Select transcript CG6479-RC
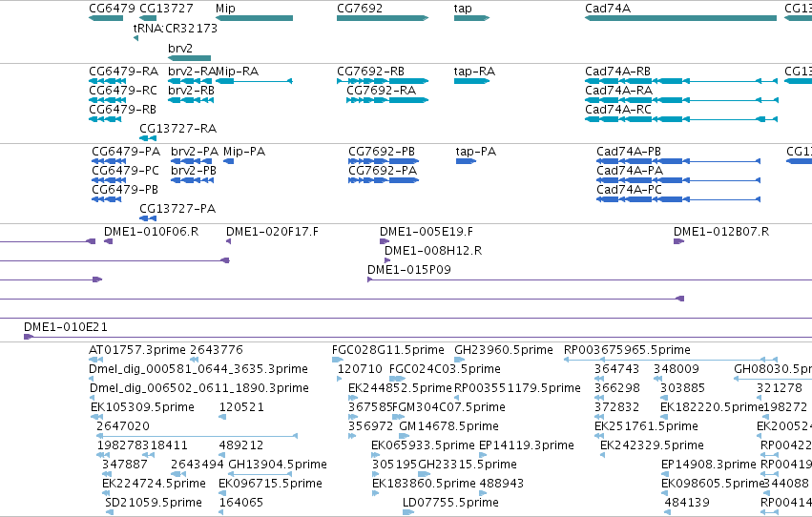Screen dimensions: 812x517 (x=108, y=100)
